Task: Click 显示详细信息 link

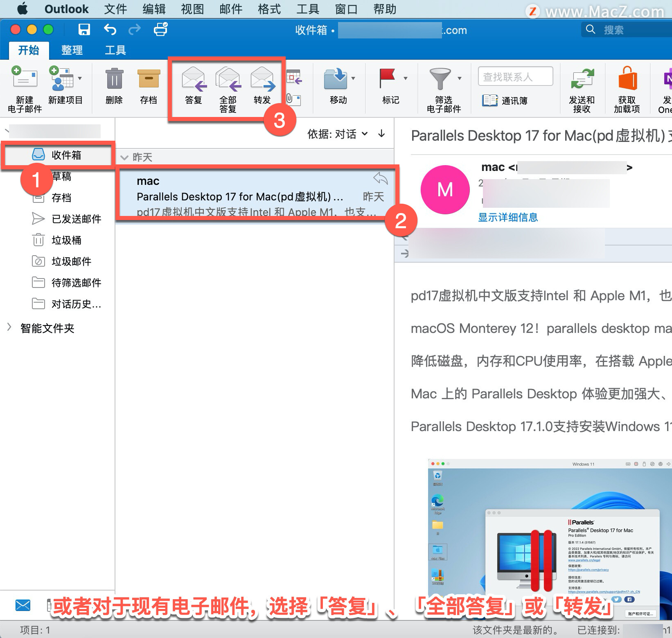Action: (x=508, y=217)
